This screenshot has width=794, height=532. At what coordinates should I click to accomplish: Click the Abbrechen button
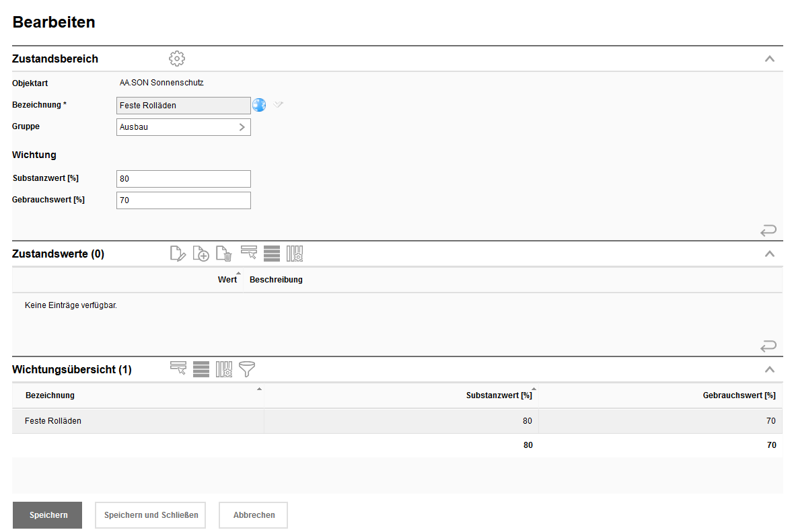254,515
